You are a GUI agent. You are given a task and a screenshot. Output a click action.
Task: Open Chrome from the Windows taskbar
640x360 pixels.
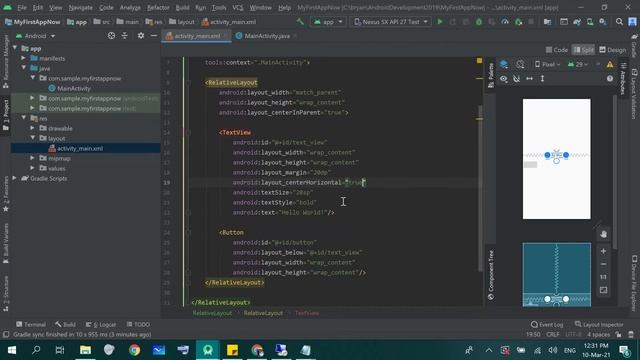coord(134,350)
